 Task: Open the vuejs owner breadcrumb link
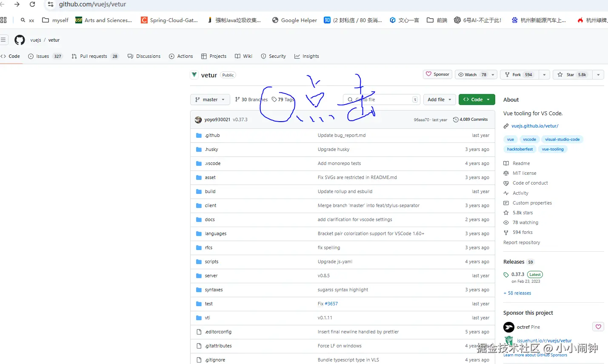[36, 40]
